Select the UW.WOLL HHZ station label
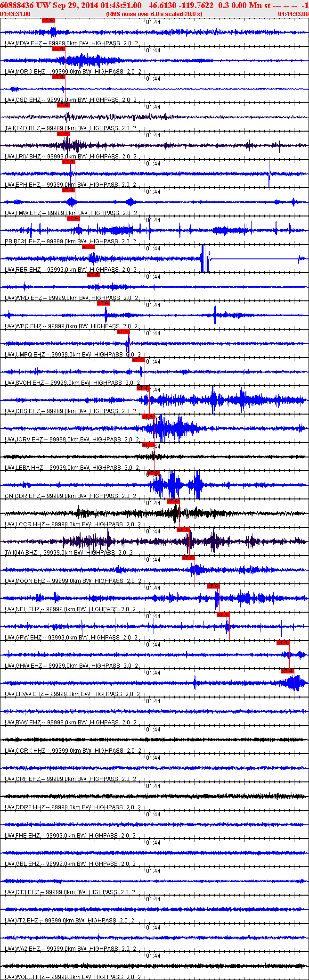The image size is (309, 980). (25, 977)
